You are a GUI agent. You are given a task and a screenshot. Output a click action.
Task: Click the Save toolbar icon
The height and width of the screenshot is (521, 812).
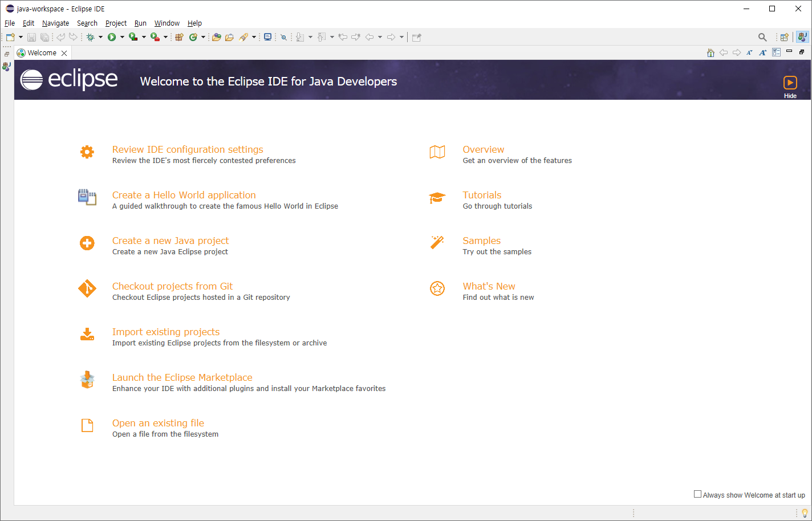point(31,37)
